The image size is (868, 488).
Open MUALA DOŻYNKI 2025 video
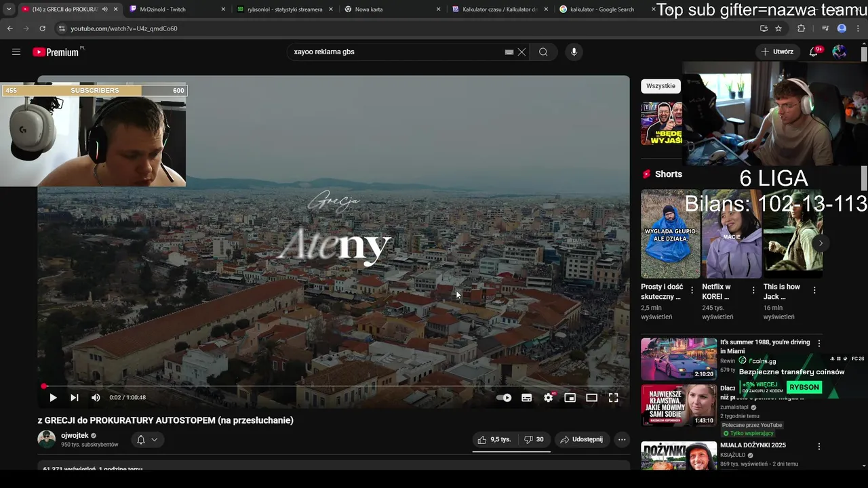(x=679, y=455)
